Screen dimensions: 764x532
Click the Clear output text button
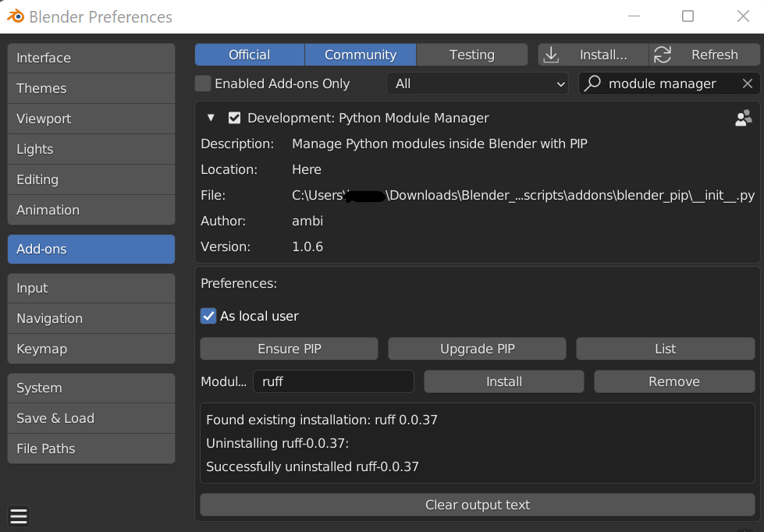478,505
